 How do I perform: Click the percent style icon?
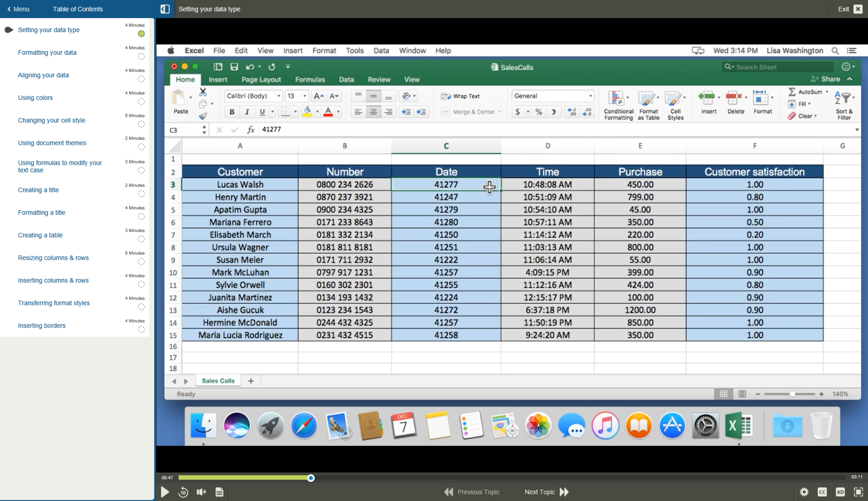[538, 112]
